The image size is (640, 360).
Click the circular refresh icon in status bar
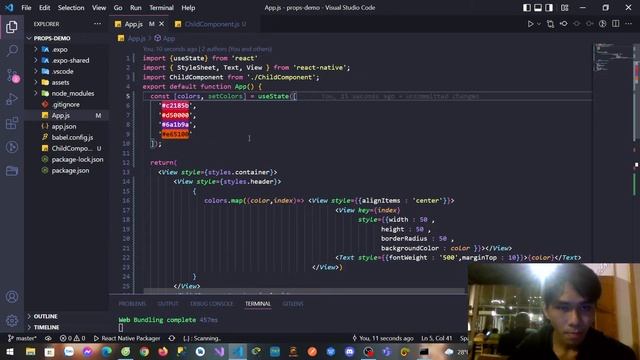coord(172,338)
